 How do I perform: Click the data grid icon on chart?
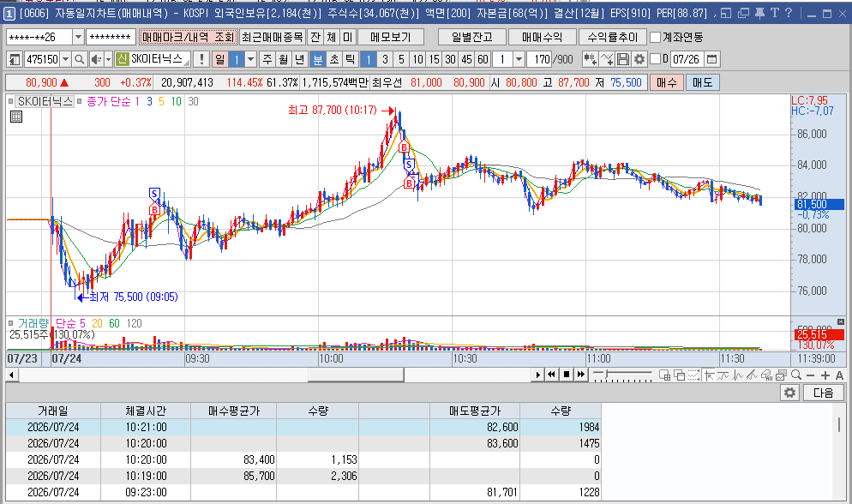(x=16, y=117)
